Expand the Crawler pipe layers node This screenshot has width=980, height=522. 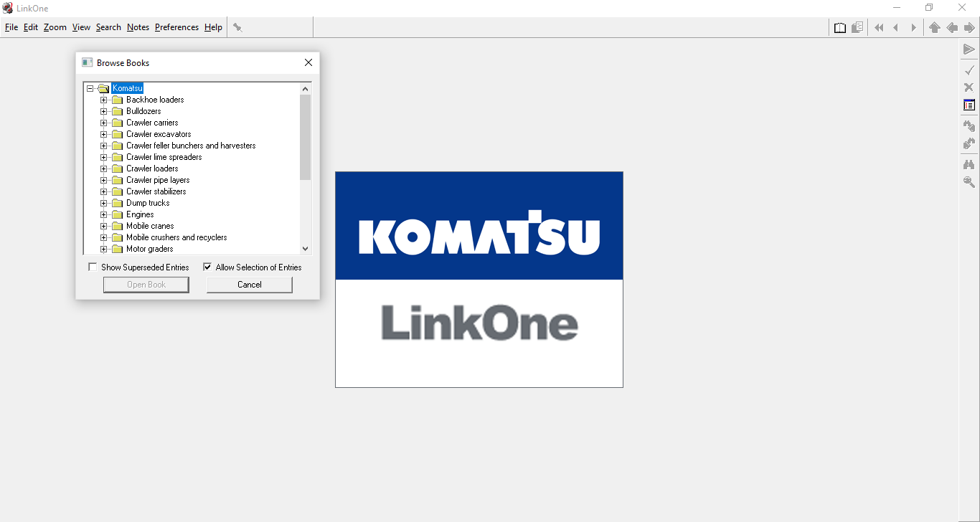pos(103,180)
